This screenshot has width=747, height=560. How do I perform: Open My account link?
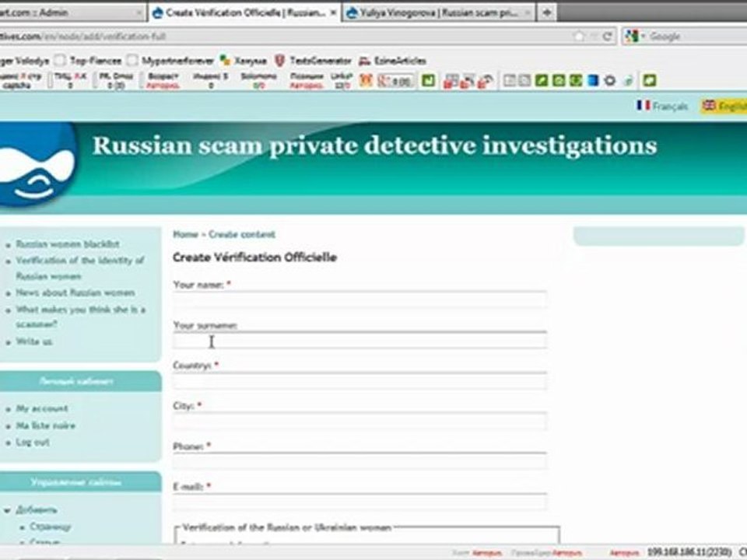[42, 408]
